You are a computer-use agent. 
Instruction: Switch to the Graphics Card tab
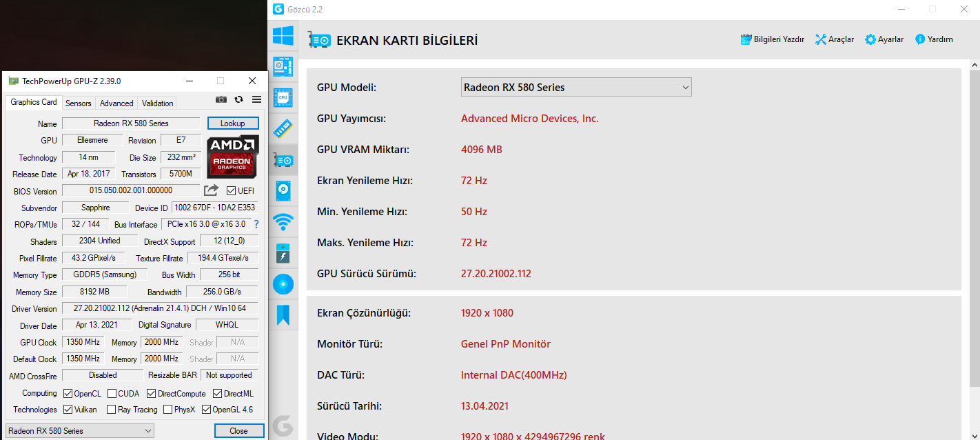click(34, 102)
